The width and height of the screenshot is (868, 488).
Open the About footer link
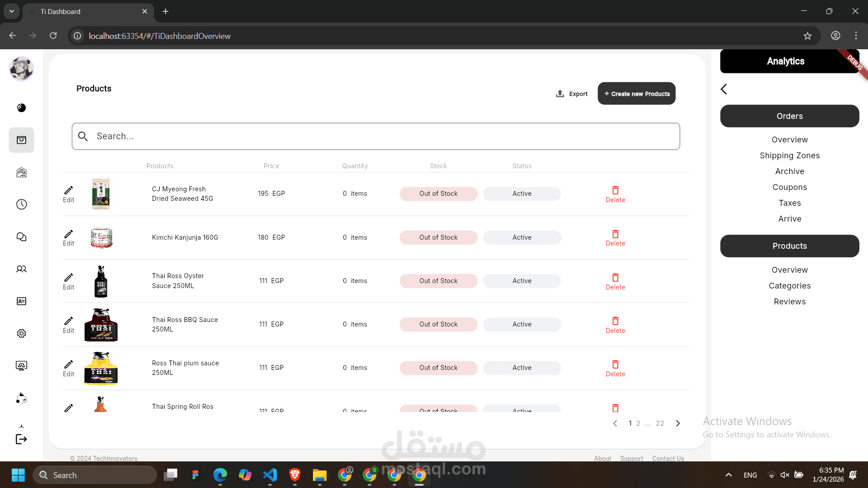pos(602,458)
